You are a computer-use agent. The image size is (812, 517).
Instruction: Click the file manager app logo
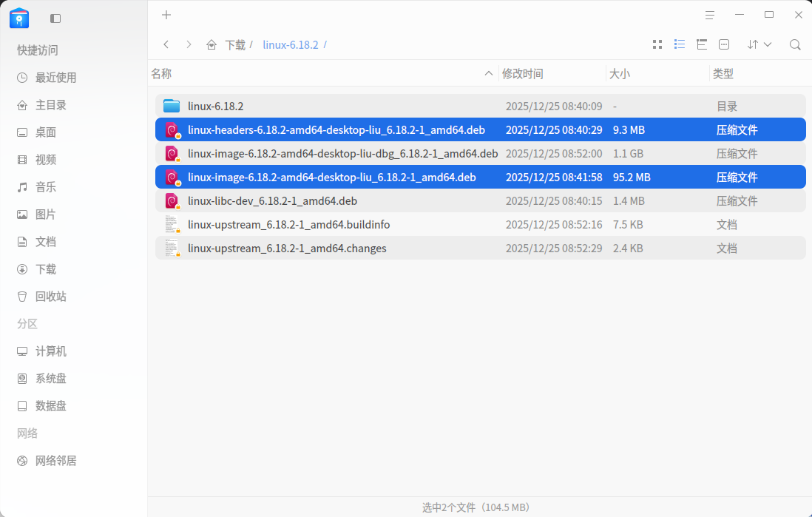[x=19, y=18]
